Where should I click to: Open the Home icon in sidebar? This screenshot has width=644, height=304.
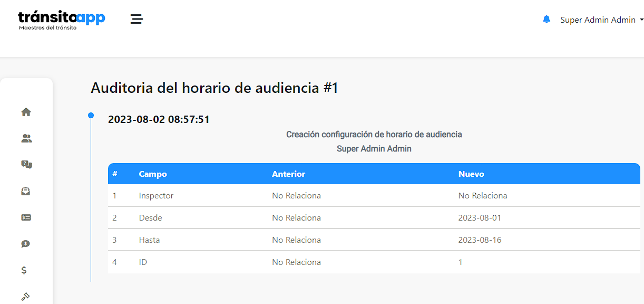pos(26,112)
